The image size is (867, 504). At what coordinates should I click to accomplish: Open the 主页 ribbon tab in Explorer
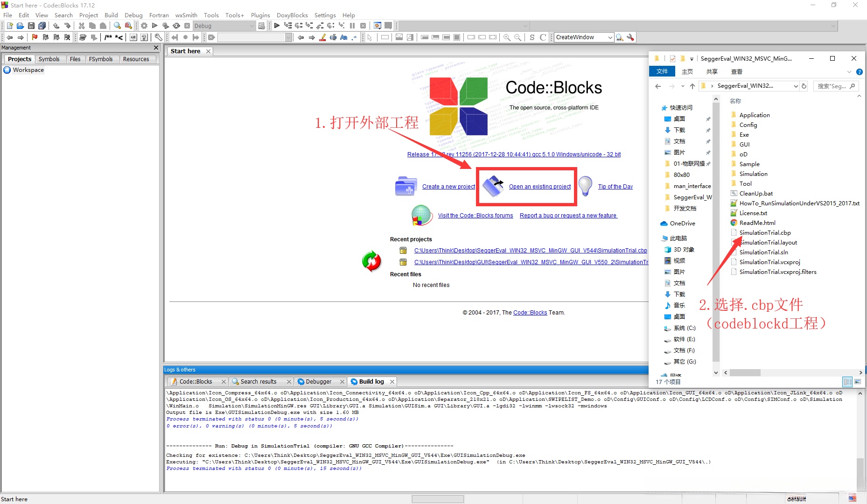[687, 71]
